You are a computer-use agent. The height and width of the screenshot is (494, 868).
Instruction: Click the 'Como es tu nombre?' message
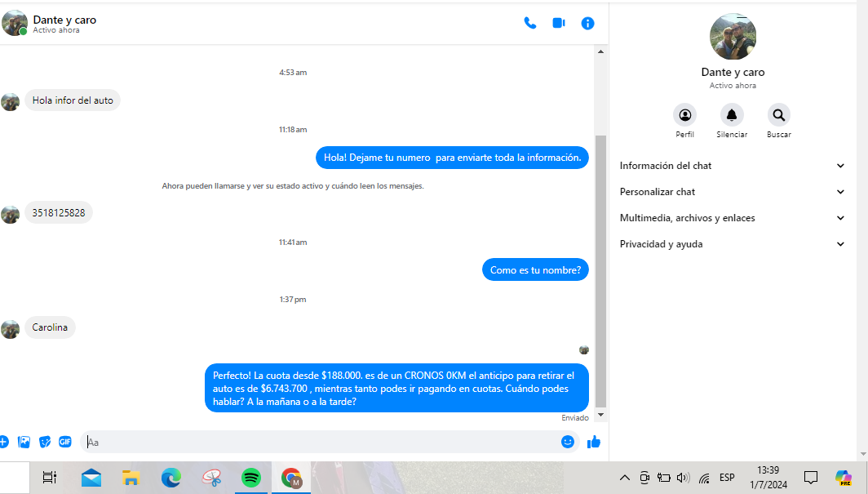click(535, 269)
